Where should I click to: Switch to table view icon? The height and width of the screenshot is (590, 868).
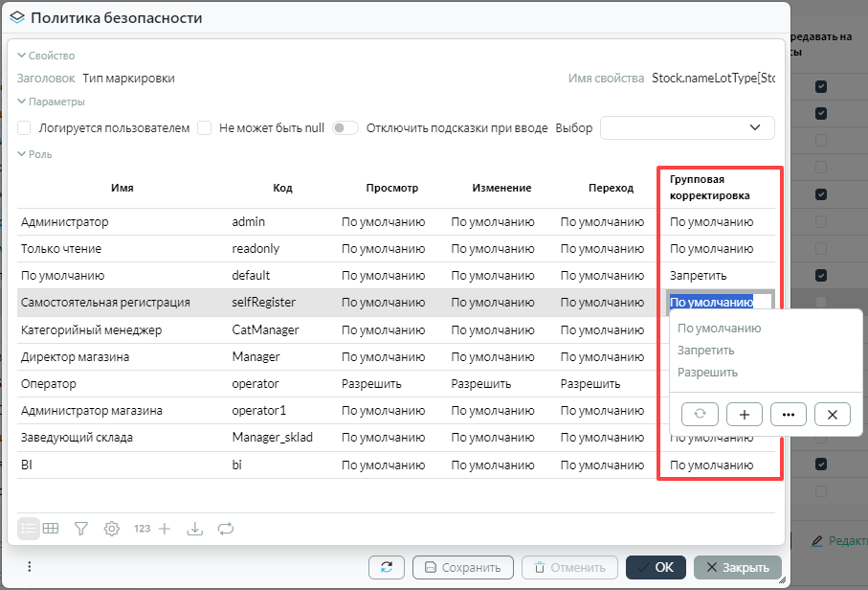[x=51, y=528]
